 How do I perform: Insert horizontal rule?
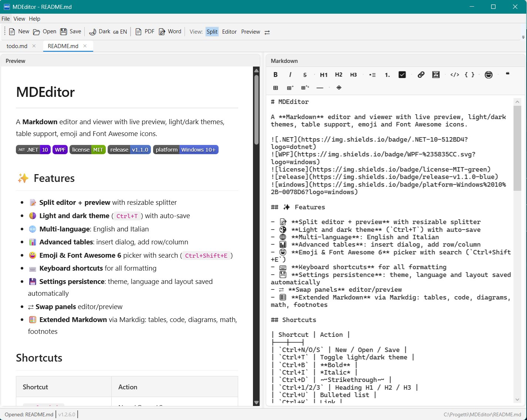pos(320,88)
